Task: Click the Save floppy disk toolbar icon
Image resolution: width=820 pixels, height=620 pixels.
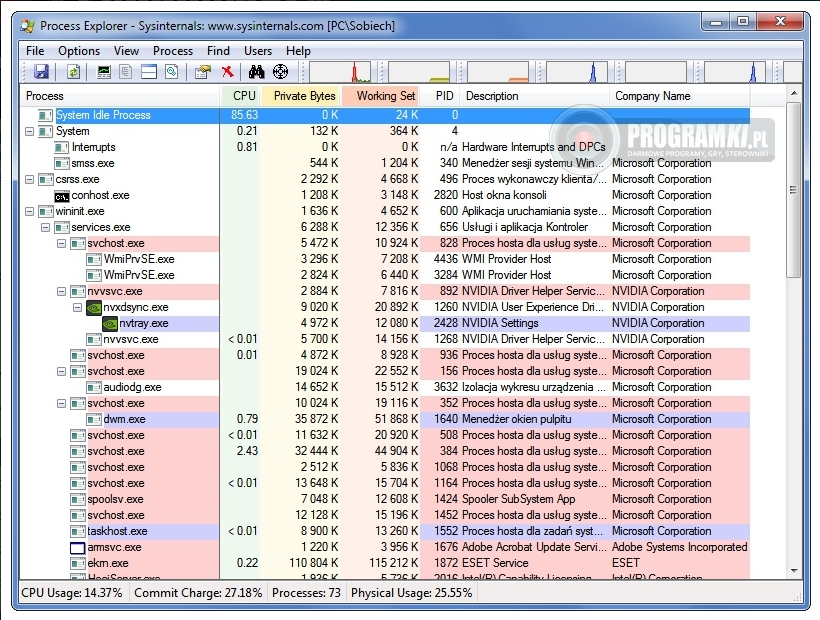Action: (x=41, y=72)
